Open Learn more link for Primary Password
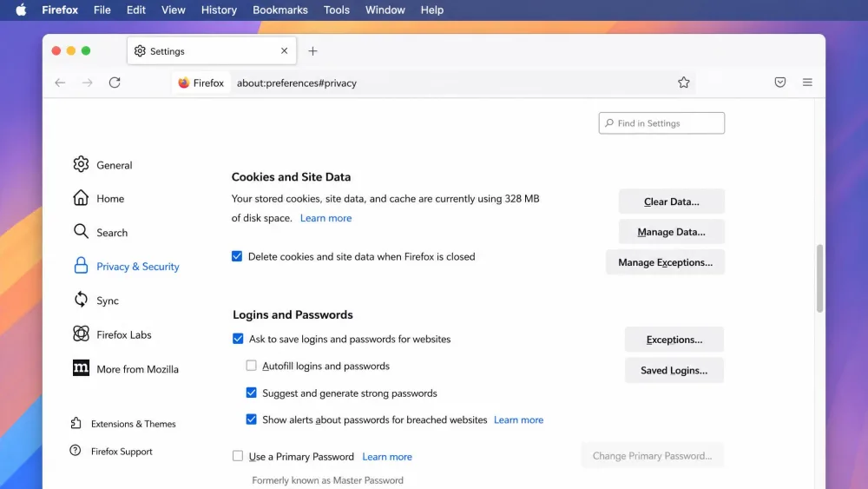Image resolution: width=868 pixels, height=489 pixels. click(387, 456)
